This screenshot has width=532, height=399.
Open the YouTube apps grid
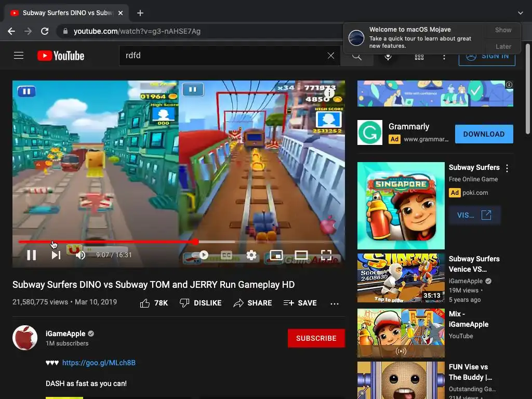coord(419,57)
